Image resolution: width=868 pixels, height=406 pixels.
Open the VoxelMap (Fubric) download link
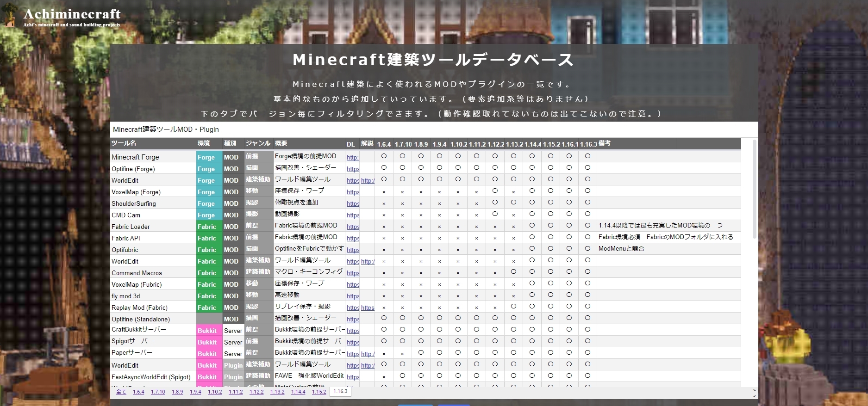point(353,284)
